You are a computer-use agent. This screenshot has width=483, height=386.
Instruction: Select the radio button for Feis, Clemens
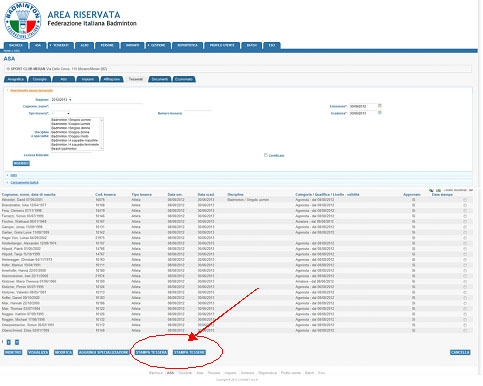465,211
